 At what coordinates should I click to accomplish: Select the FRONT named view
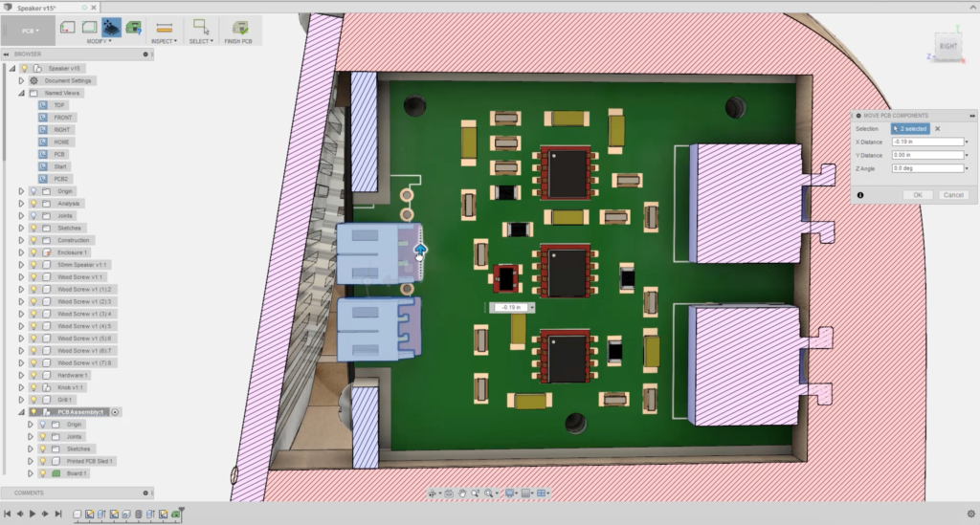(62, 118)
